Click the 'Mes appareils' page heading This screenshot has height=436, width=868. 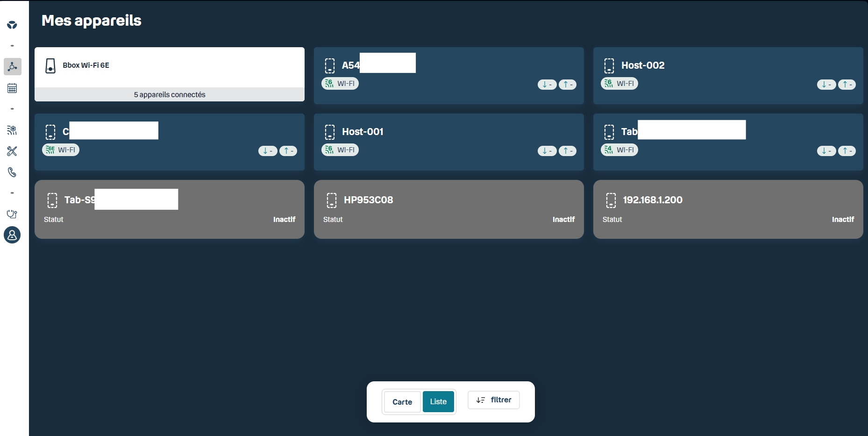pyautogui.click(x=92, y=21)
